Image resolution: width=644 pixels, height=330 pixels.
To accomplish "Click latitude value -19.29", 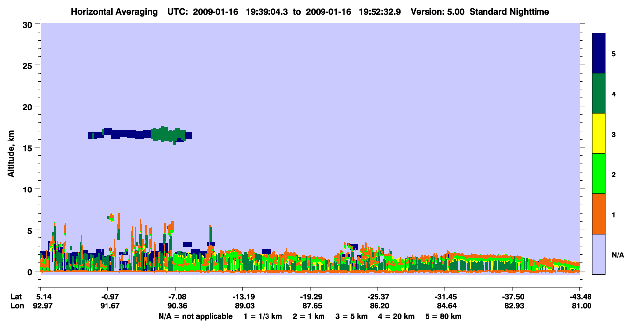I will pos(310,296).
